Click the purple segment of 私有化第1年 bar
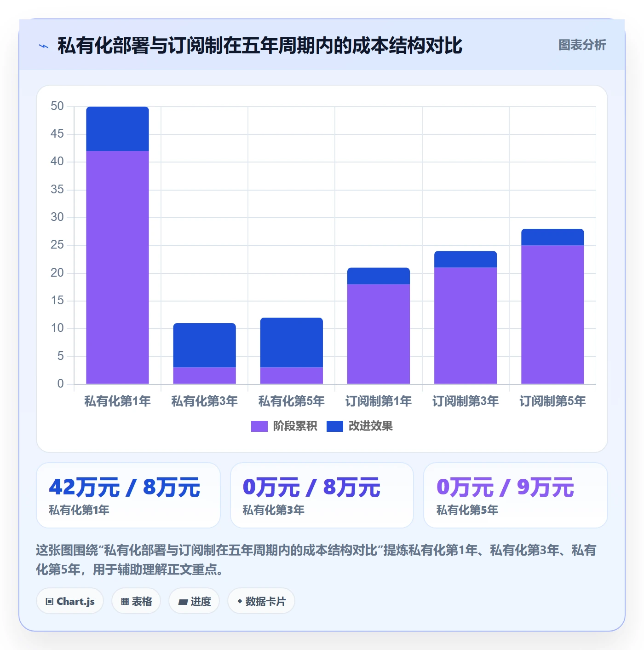The image size is (644, 650). (117, 267)
